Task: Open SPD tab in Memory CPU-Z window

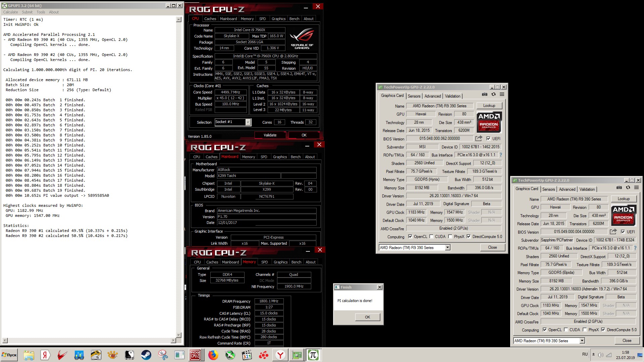Action: click(x=264, y=262)
